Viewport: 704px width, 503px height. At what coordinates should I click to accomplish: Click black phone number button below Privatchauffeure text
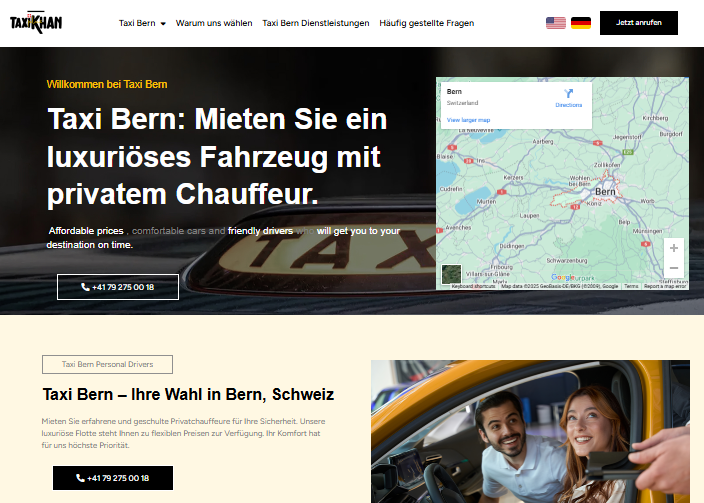tap(113, 478)
